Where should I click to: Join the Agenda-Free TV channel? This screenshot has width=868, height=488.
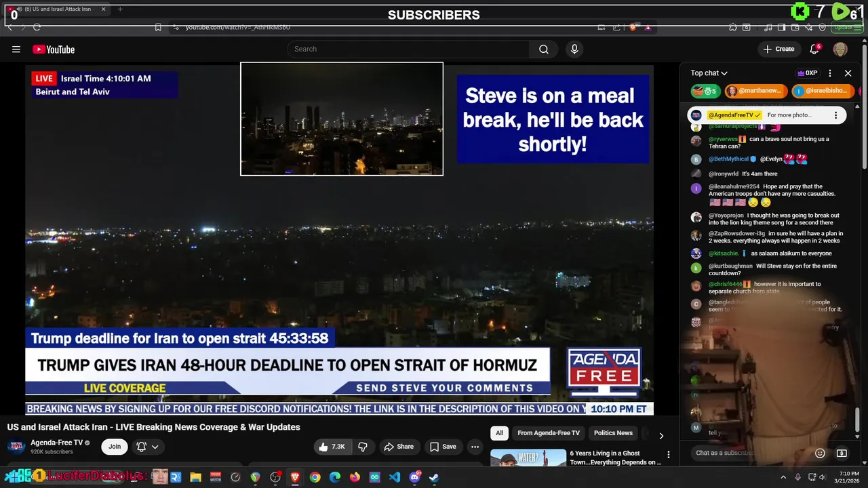115,447
